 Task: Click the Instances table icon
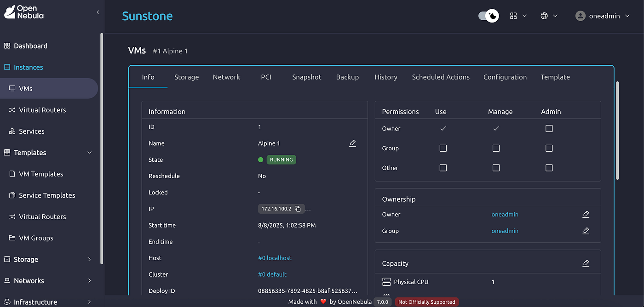[7, 67]
